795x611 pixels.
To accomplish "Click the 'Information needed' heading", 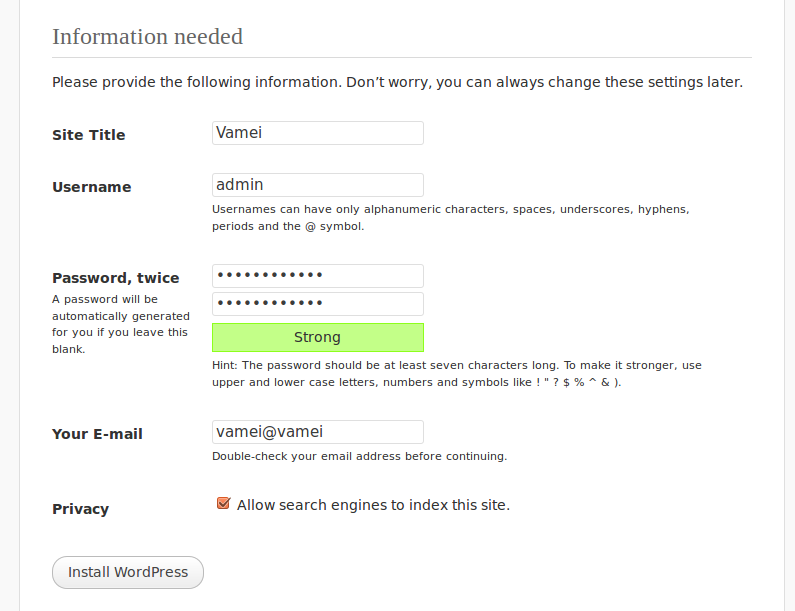I will [x=147, y=37].
